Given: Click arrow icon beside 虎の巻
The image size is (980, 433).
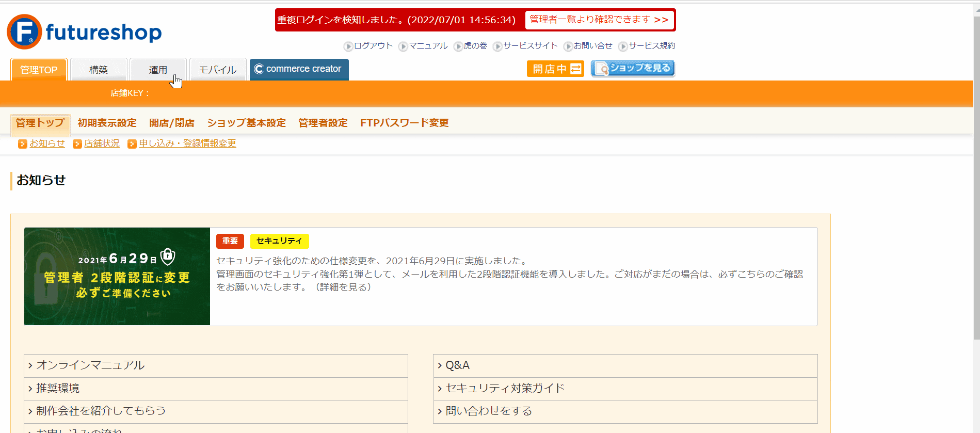Looking at the screenshot, I should pos(458,46).
